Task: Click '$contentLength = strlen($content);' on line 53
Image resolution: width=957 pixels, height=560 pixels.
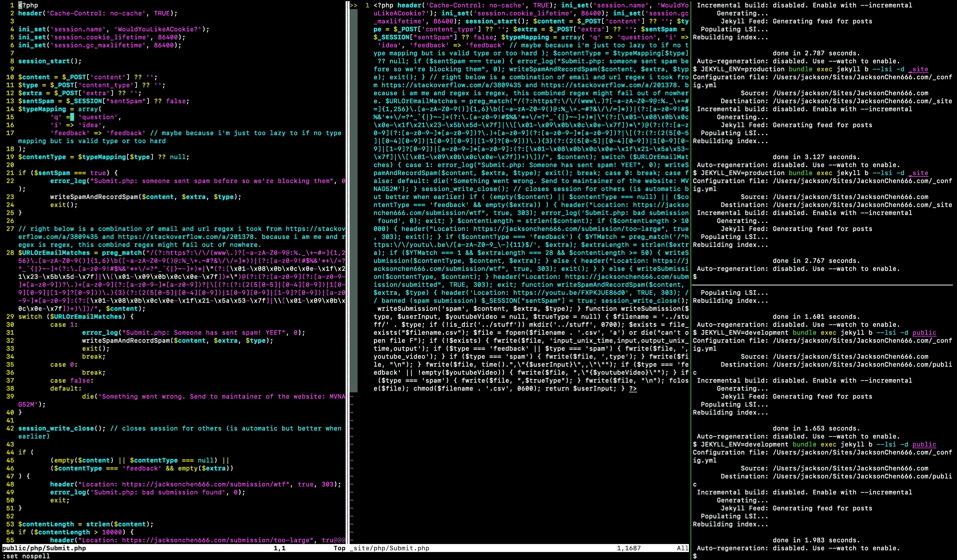Action: [x=86, y=524]
